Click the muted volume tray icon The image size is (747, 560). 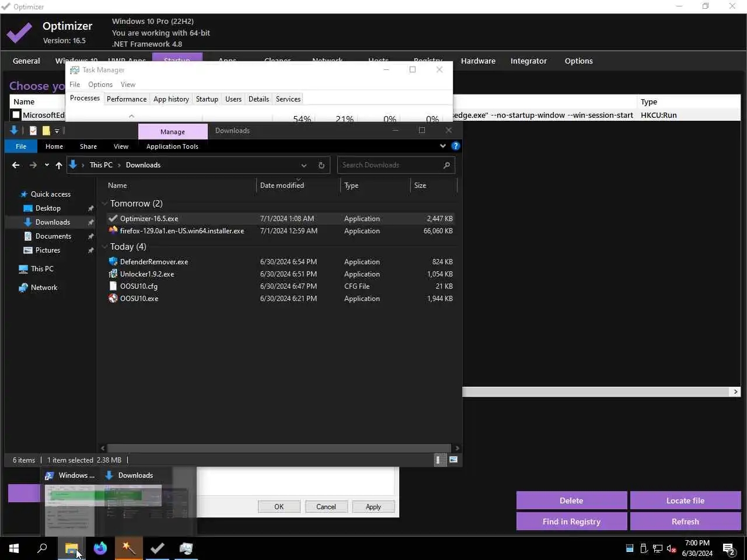pyautogui.click(x=672, y=548)
